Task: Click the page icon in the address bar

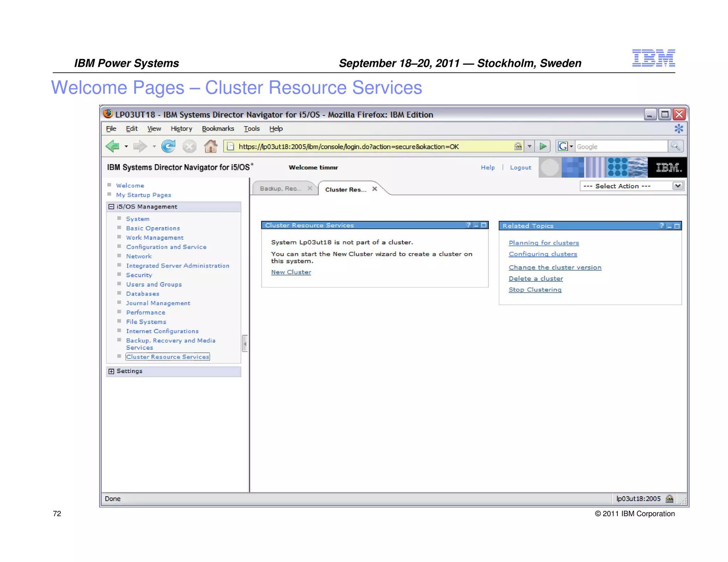Action: (230, 146)
